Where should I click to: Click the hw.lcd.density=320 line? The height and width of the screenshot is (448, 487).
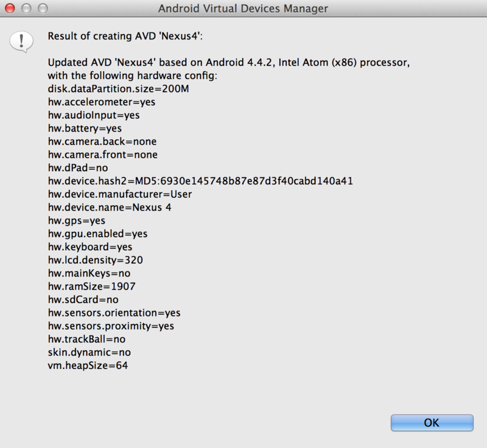[x=96, y=260]
